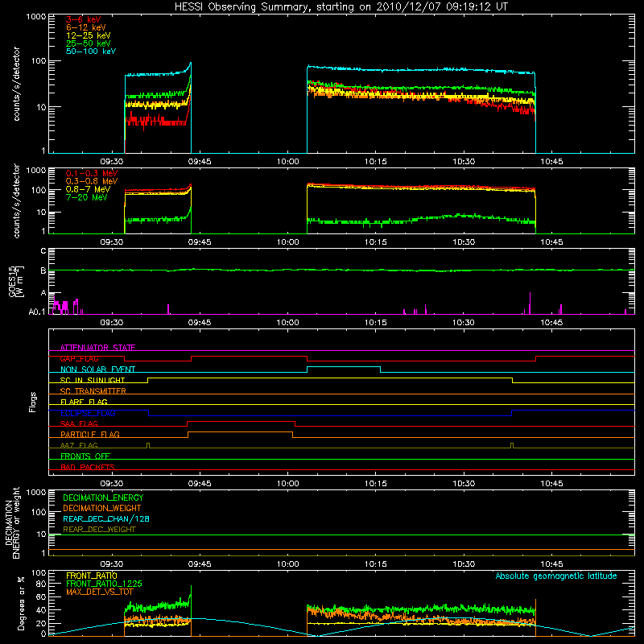Click the HESSI Observing Summary plot title

341,6
